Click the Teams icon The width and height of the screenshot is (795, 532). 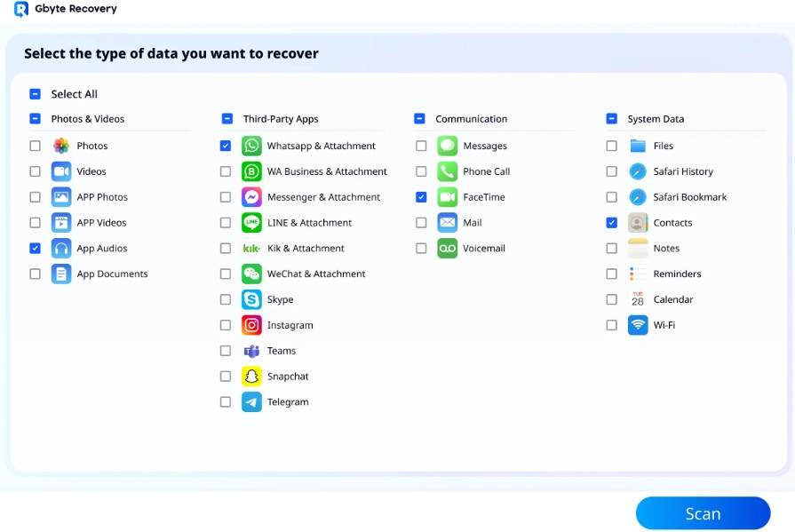(251, 351)
